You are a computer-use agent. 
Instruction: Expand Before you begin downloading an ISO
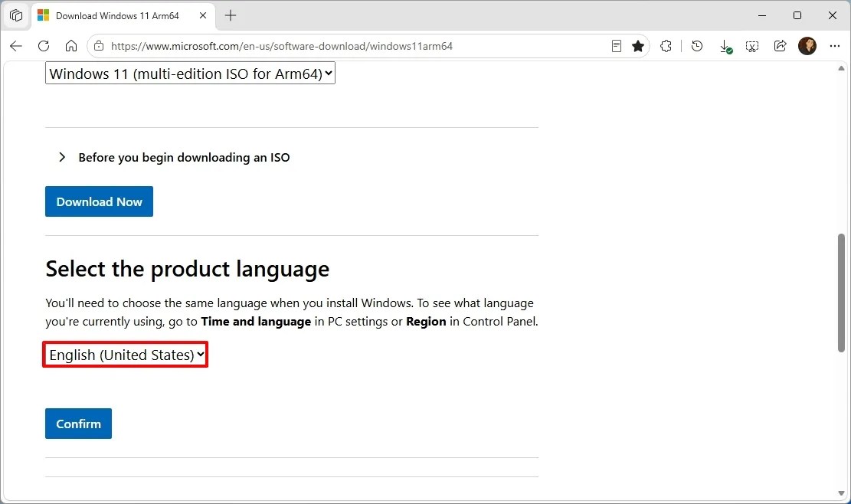pyautogui.click(x=175, y=157)
